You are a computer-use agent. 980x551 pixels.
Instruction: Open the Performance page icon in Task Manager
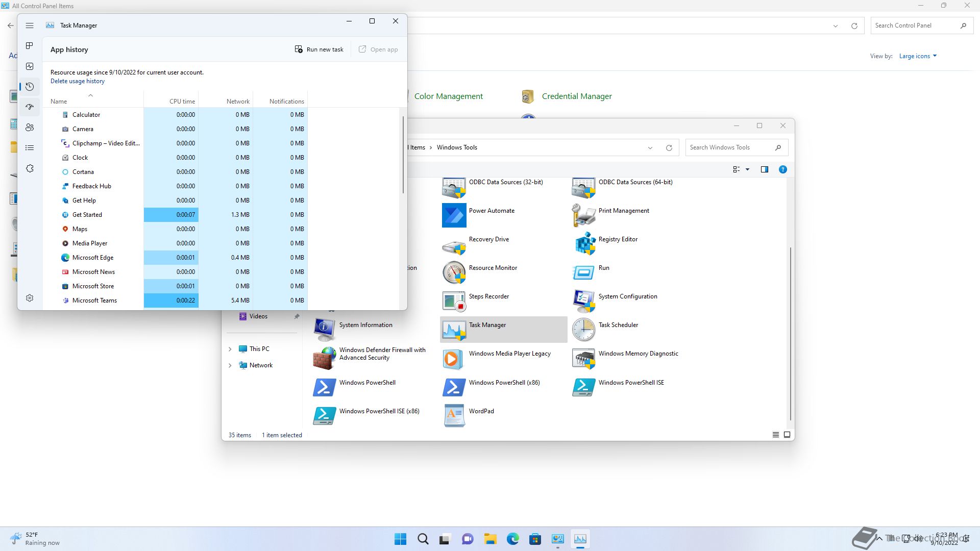pyautogui.click(x=30, y=66)
